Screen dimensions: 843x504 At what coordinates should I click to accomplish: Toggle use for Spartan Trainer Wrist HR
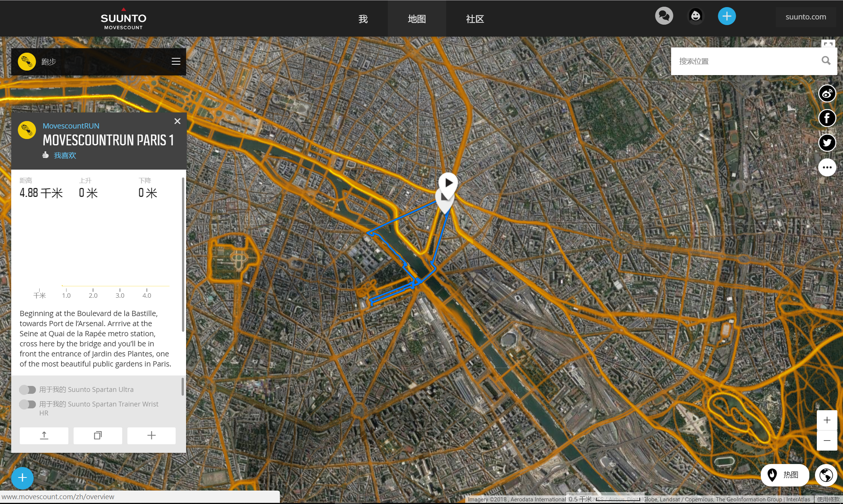pyautogui.click(x=27, y=404)
